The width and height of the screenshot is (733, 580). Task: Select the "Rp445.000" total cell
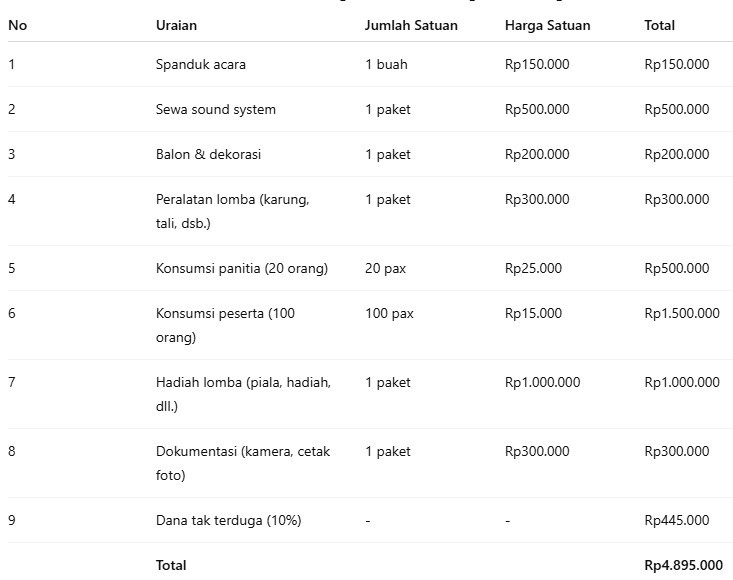click(x=677, y=520)
